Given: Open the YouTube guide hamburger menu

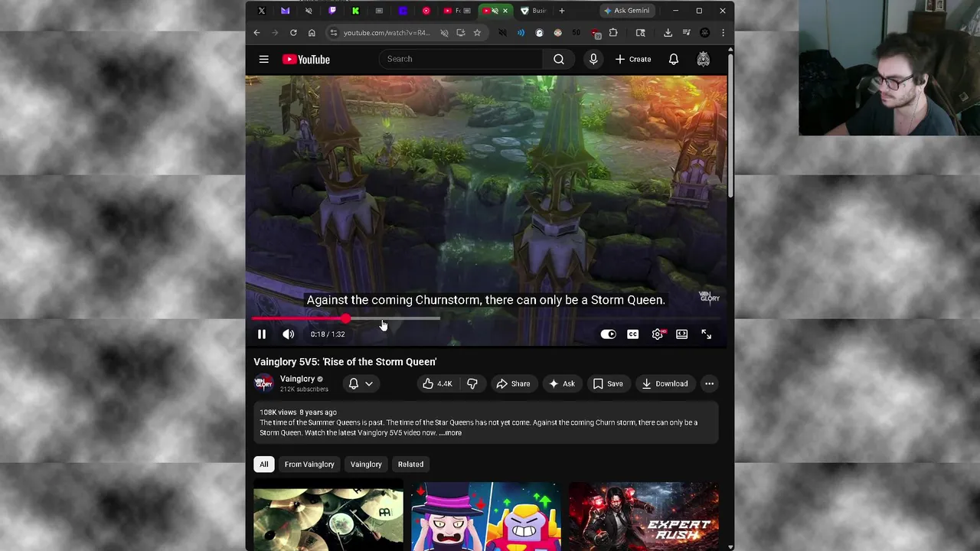Looking at the screenshot, I should coord(263,59).
